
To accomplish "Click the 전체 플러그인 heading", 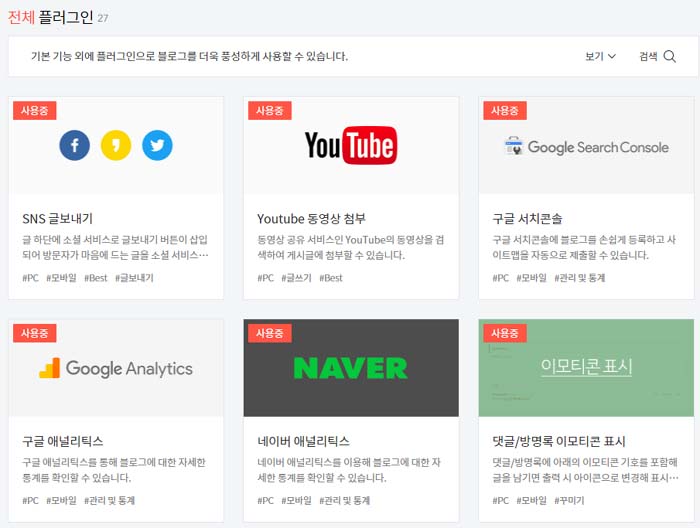I will 50,17.
